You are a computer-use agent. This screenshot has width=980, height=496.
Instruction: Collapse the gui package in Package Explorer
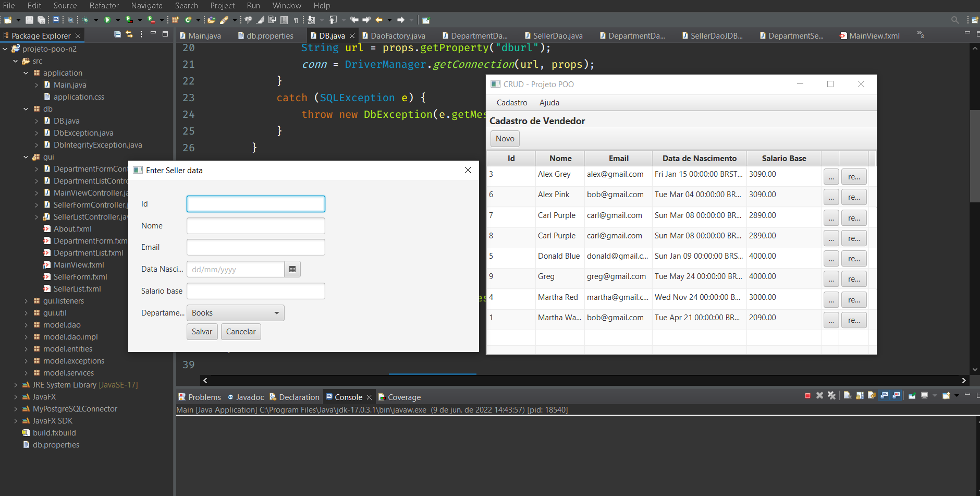click(25, 157)
